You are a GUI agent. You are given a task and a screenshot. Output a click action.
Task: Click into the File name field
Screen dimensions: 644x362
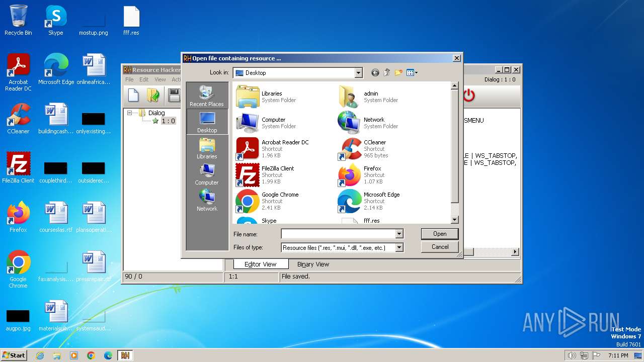(338, 234)
